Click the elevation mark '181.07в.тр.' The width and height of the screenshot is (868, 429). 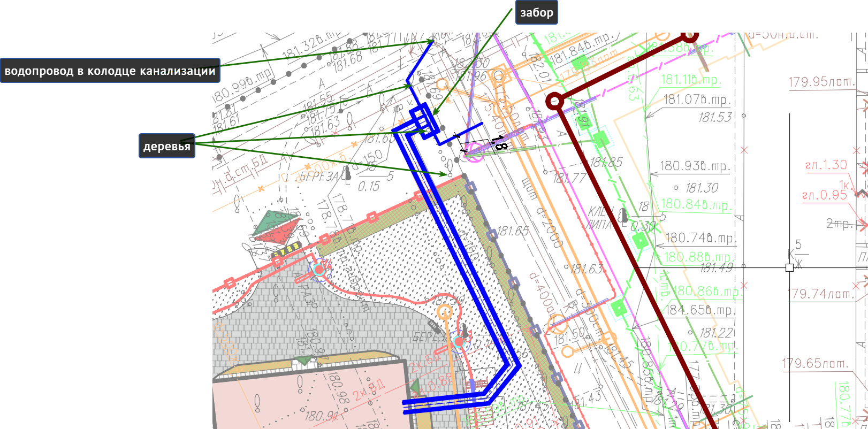coord(697,100)
